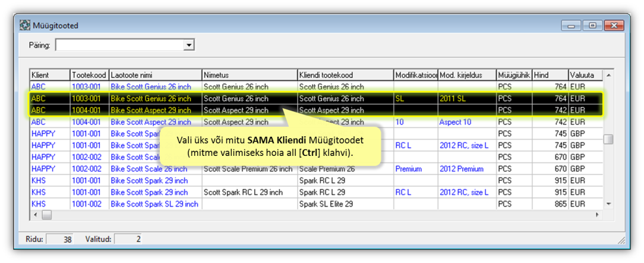This screenshot has height=263, width=644.
Task: Select the 'Scale Premium 26' cell
Action: coord(345,169)
